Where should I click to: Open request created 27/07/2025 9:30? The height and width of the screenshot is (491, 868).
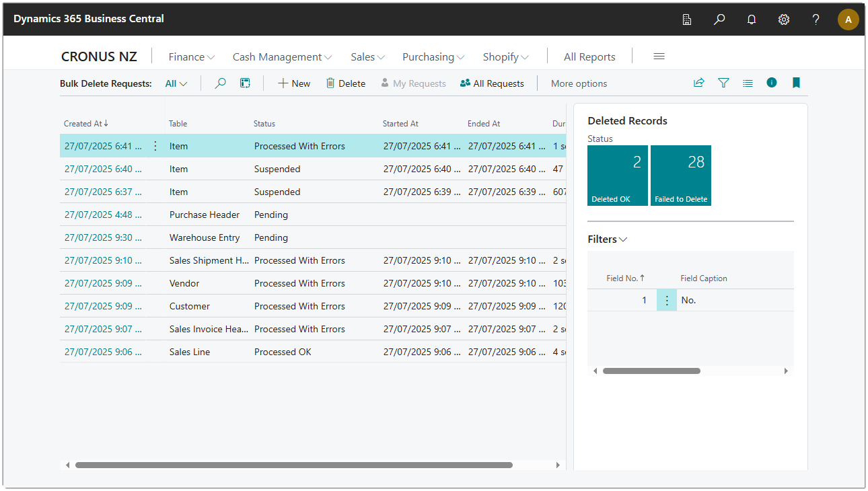pos(103,237)
